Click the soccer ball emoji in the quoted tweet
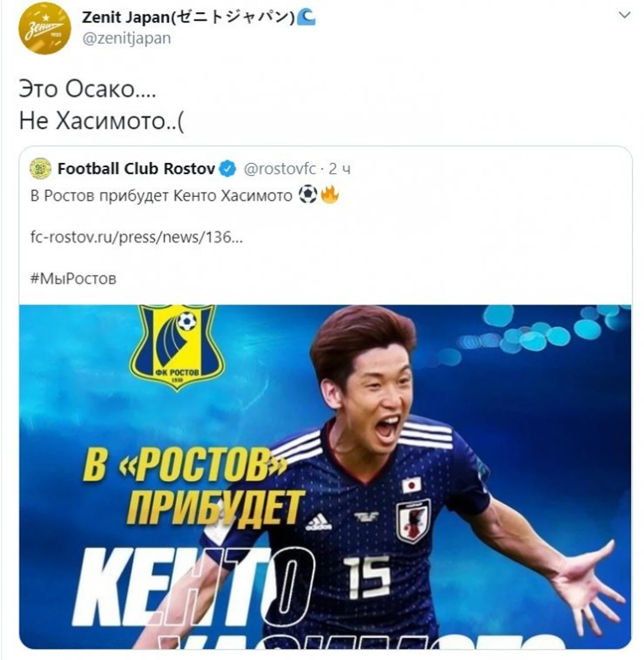Screen dimensions: 644x660 click(308, 194)
